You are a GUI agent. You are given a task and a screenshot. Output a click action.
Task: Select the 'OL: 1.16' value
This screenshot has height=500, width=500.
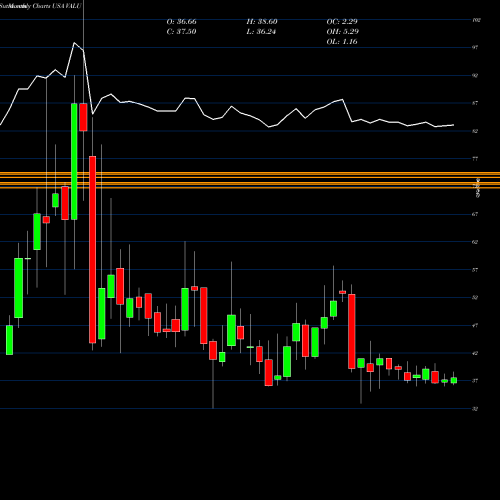point(342,42)
